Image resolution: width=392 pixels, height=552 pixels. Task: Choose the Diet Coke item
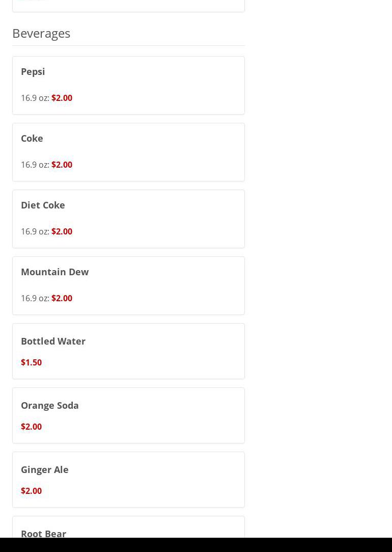[x=43, y=205]
